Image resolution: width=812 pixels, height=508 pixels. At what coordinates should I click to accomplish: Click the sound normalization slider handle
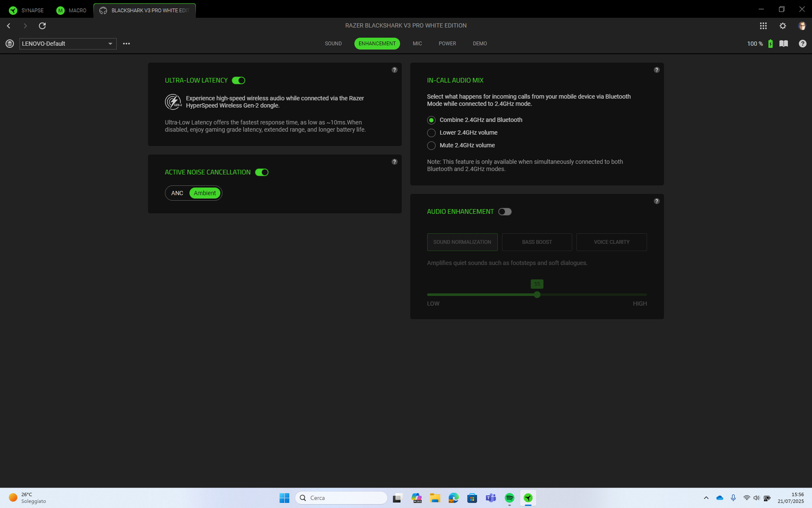point(537,295)
